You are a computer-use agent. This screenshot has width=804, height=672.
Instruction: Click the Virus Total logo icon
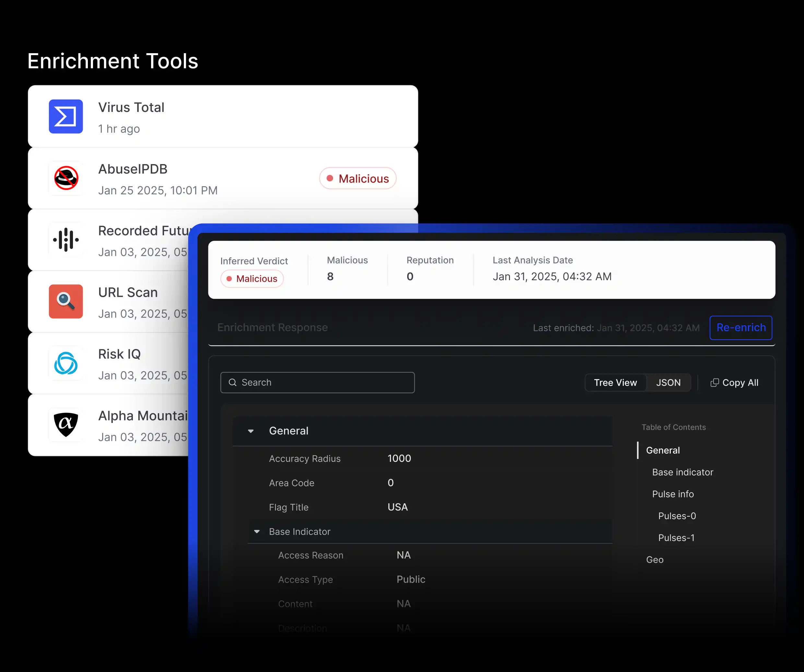pos(66,116)
